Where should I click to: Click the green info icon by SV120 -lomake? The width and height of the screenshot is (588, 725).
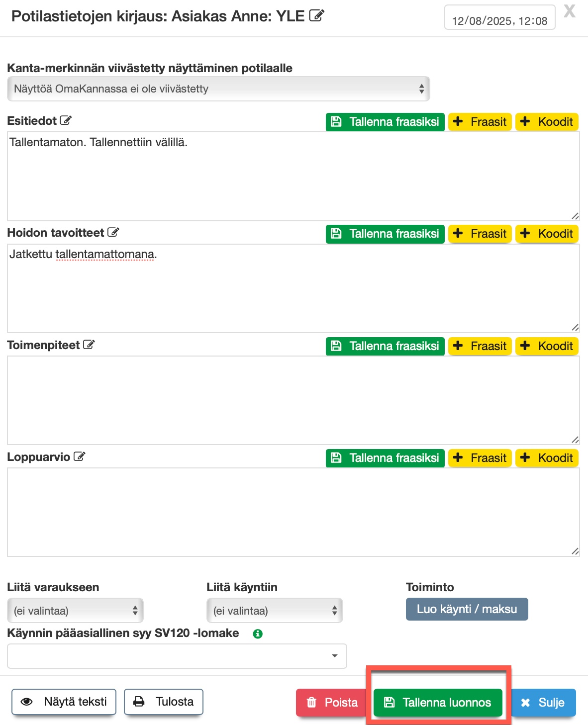[x=258, y=634]
